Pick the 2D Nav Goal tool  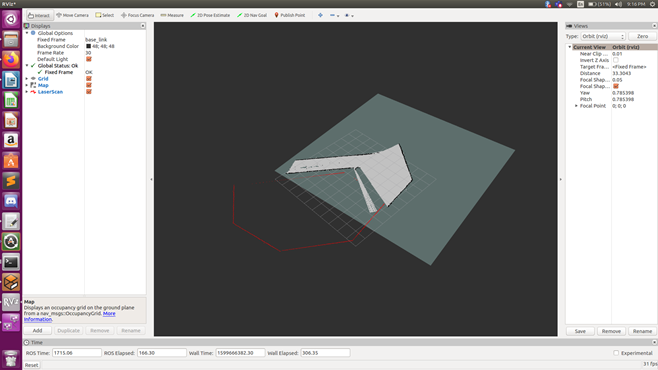[x=252, y=15]
